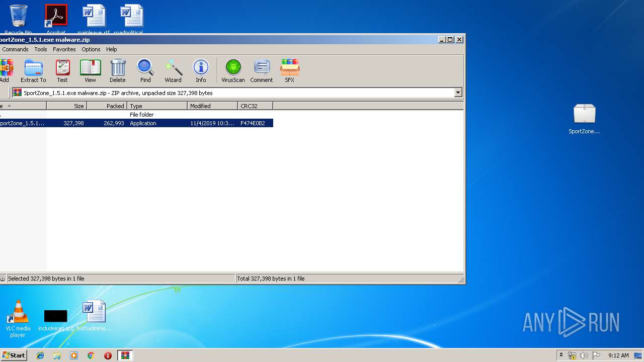Run the Test archive tool
The image size is (644, 362).
click(x=62, y=71)
